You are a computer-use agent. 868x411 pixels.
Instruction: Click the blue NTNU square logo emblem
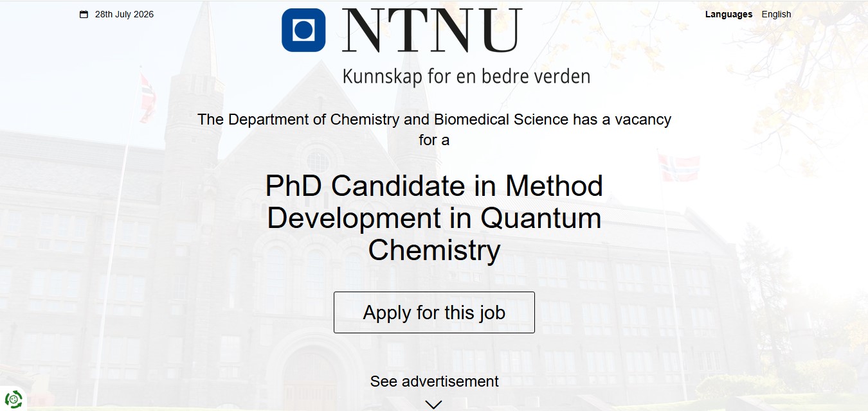(303, 30)
